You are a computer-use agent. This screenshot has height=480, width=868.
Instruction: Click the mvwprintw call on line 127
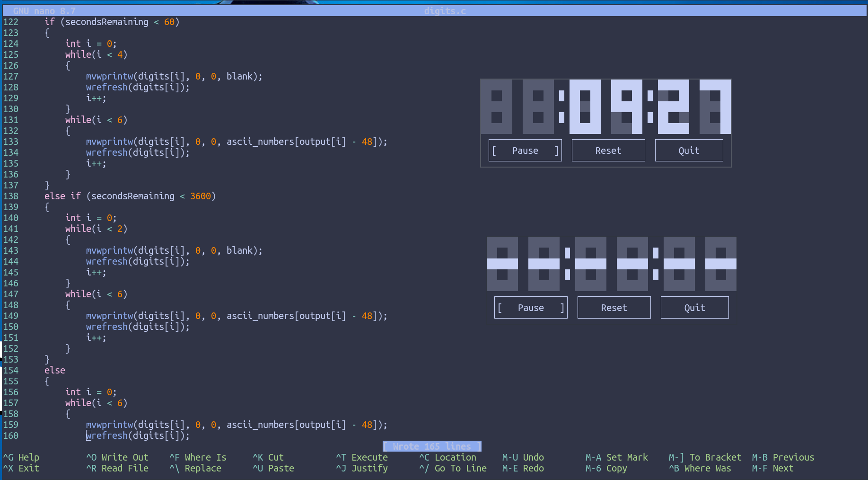point(174,76)
